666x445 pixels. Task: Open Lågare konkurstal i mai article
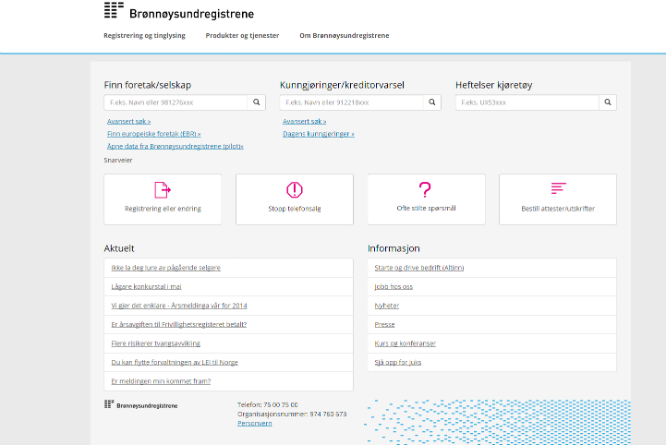tap(146, 287)
